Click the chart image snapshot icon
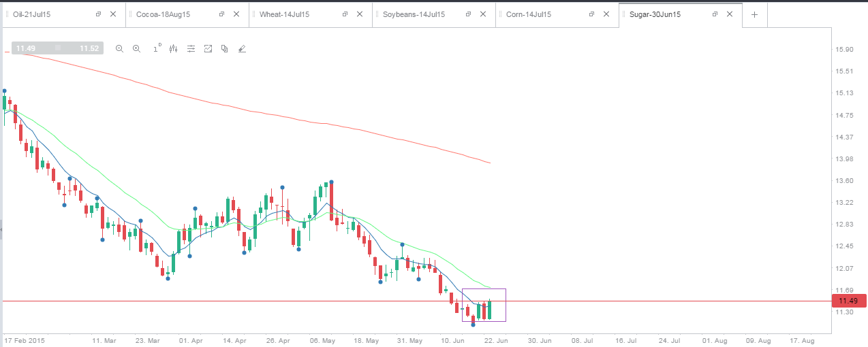This screenshot has width=868, height=347. point(208,48)
